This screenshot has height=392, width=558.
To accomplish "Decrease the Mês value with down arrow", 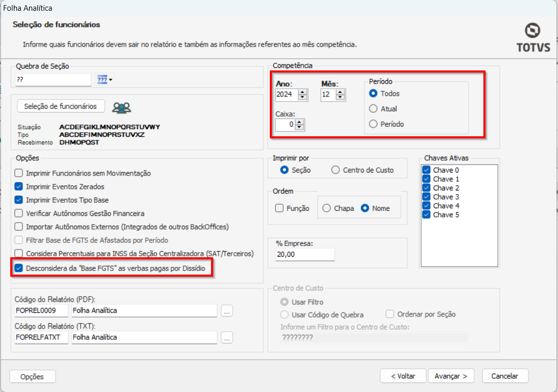I will (x=341, y=97).
